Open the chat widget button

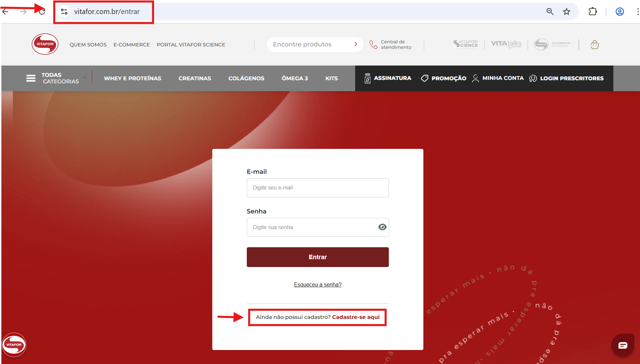pos(623,345)
